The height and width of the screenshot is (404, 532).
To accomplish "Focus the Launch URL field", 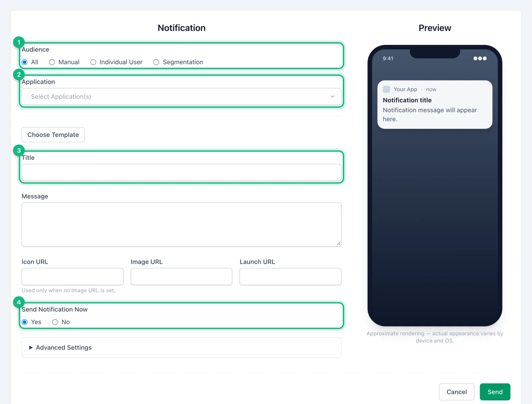I will coord(291,276).
